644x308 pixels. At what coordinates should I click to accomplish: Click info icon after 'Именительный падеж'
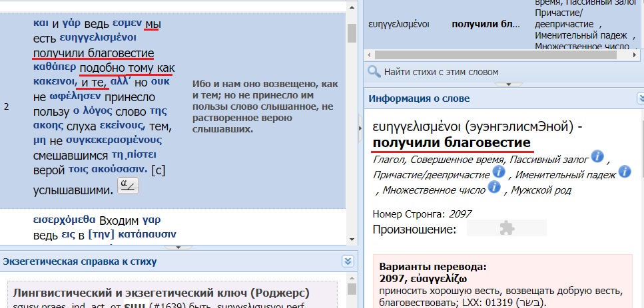pos(624,172)
